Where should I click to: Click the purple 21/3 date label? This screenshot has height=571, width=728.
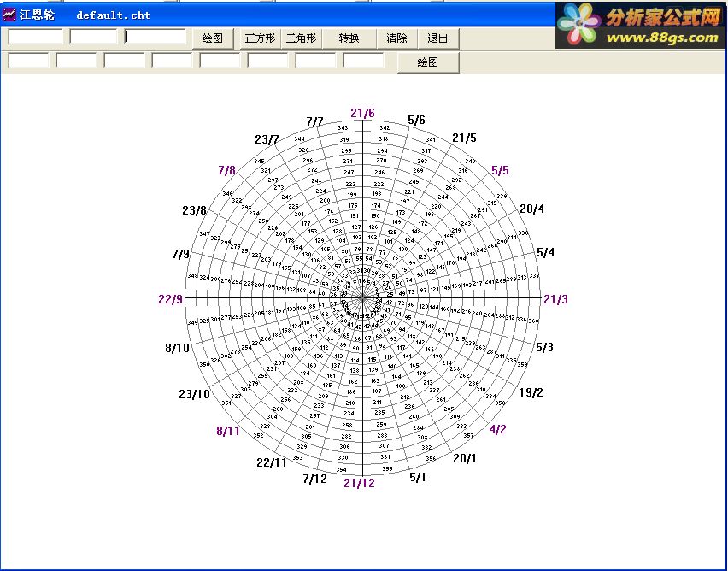[x=555, y=300]
